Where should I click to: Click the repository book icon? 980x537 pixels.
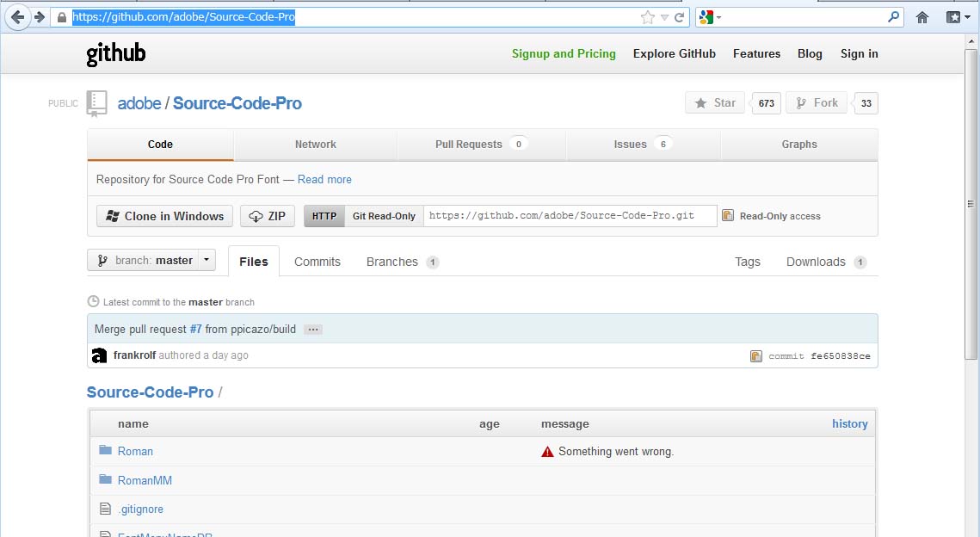97,104
